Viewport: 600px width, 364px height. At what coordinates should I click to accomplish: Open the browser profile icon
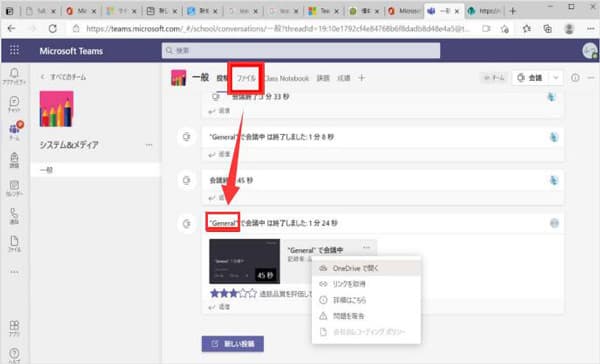[569, 29]
